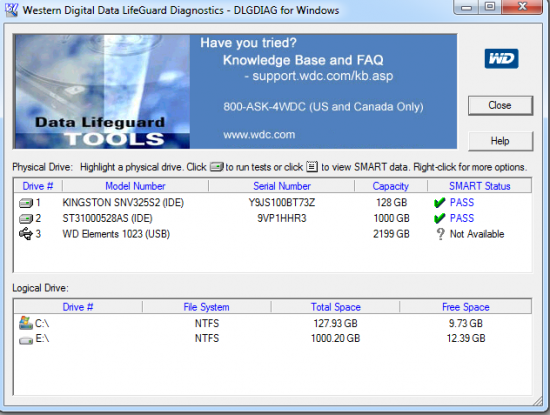Click the Free Space column header
This screenshot has width=550, height=415.
tap(465, 307)
